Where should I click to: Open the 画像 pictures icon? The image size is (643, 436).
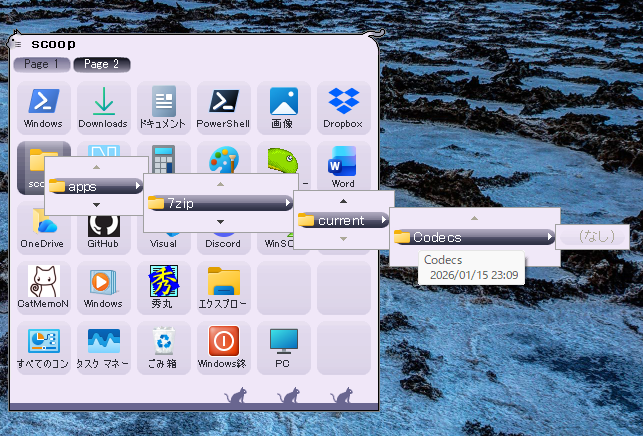coord(283,107)
